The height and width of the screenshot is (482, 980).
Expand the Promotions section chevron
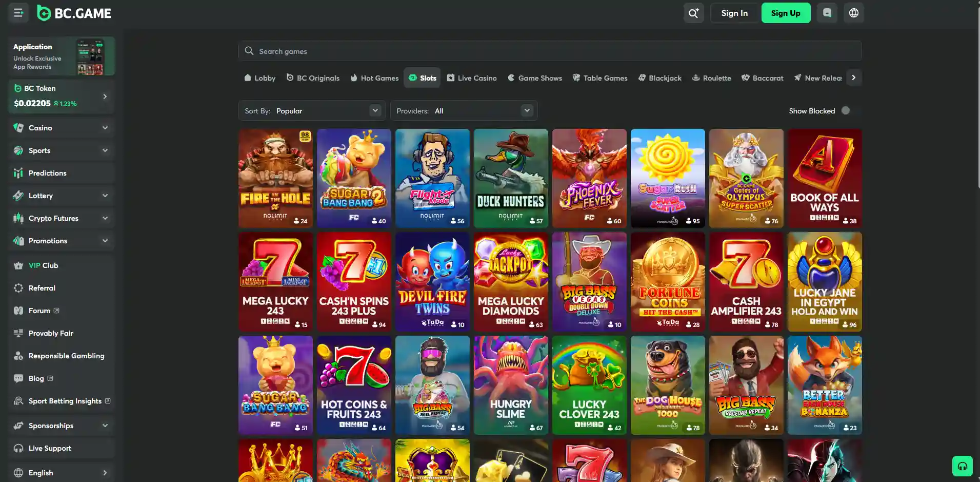pos(105,241)
